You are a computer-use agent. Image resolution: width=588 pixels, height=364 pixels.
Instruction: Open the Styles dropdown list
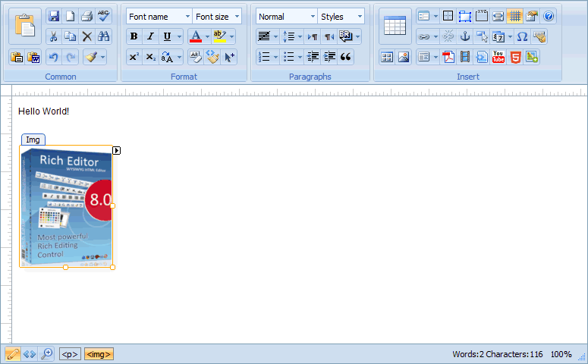pos(341,16)
